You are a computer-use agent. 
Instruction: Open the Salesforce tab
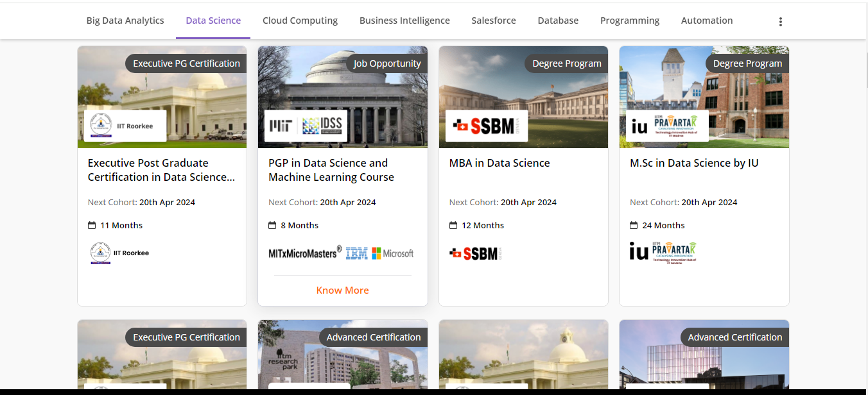(x=493, y=20)
